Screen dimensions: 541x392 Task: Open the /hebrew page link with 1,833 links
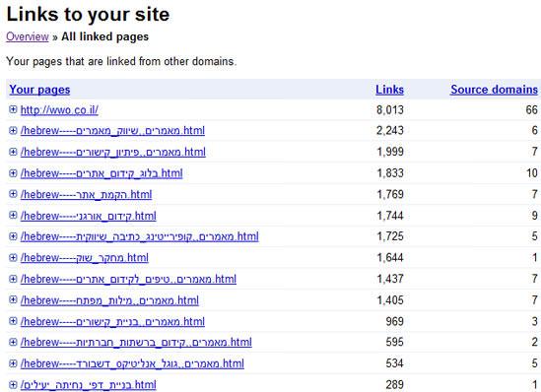pyautogui.click(x=101, y=173)
